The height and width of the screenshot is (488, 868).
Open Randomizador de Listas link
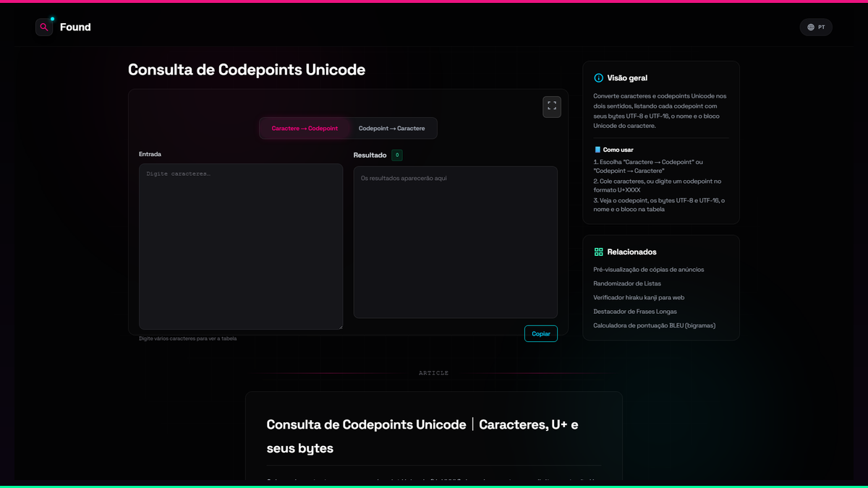pyautogui.click(x=627, y=283)
